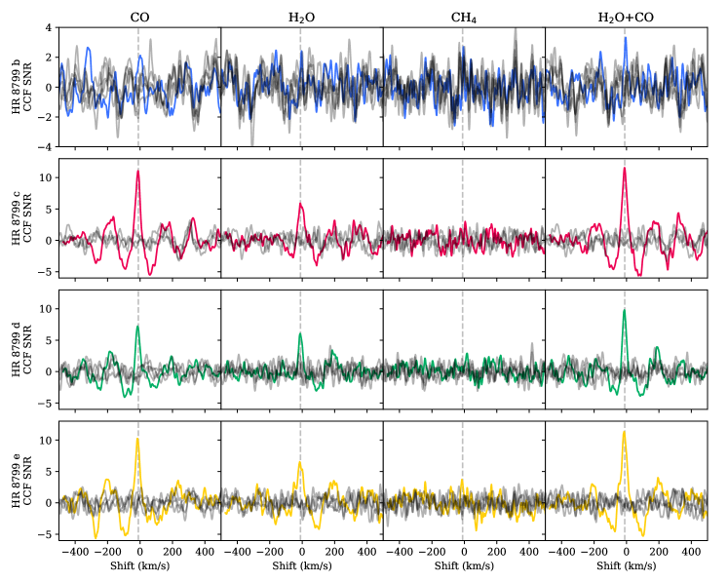This screenshot has width=728, height=583.
Task: Click Shift (km/s) label under CO column
Action: tap(139, 565)
